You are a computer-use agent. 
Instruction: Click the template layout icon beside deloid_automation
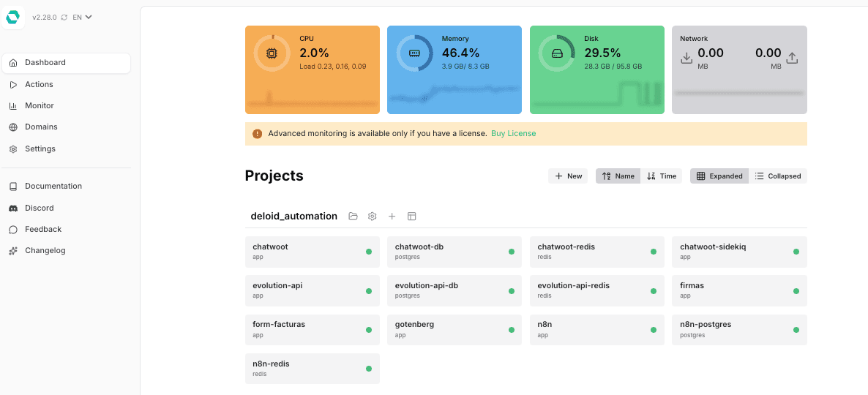[412, 217]
